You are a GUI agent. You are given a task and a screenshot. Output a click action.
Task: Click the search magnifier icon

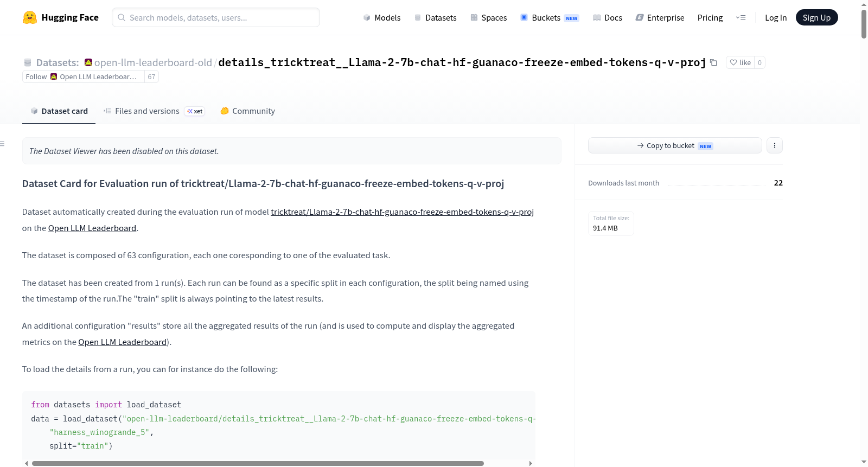(122, 17)
